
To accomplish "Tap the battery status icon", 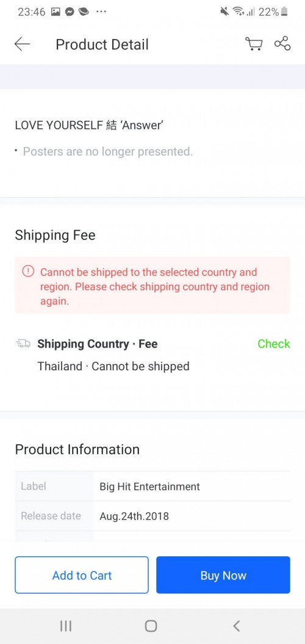I will tap(284, 12).
